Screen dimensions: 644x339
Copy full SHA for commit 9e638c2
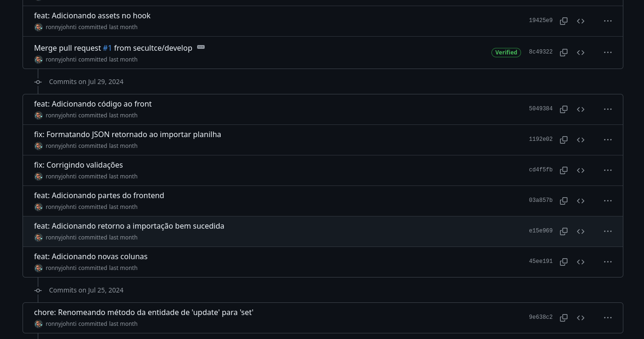564,318
